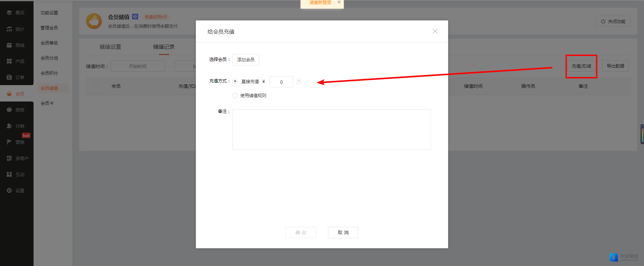This screenshot has height=266, width=644.
Task: Open the 开始时间 date picker field
Action: pos(138,66)
